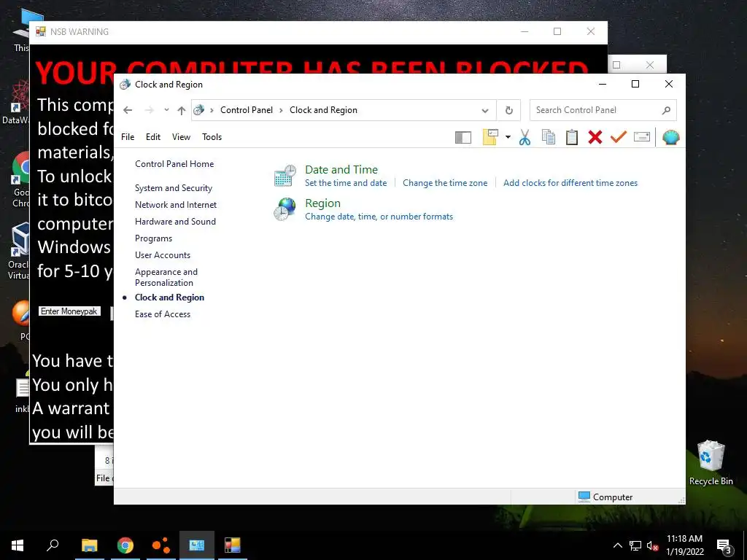747x560 pixels.
Task: Toggle the preview pane layout icon
Action: pos(463,138)
